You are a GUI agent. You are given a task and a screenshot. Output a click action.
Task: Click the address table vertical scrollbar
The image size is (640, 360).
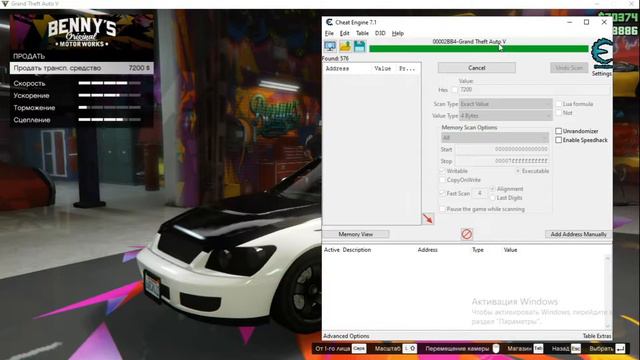coord(608,292)
